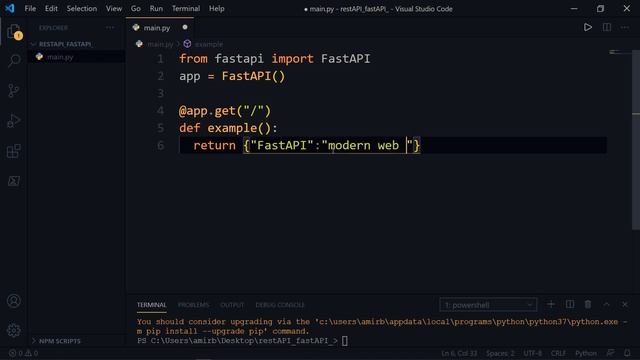The image size is (640, 360).
Task: Open the feedback icon in status bar
Action: point(610,353)
